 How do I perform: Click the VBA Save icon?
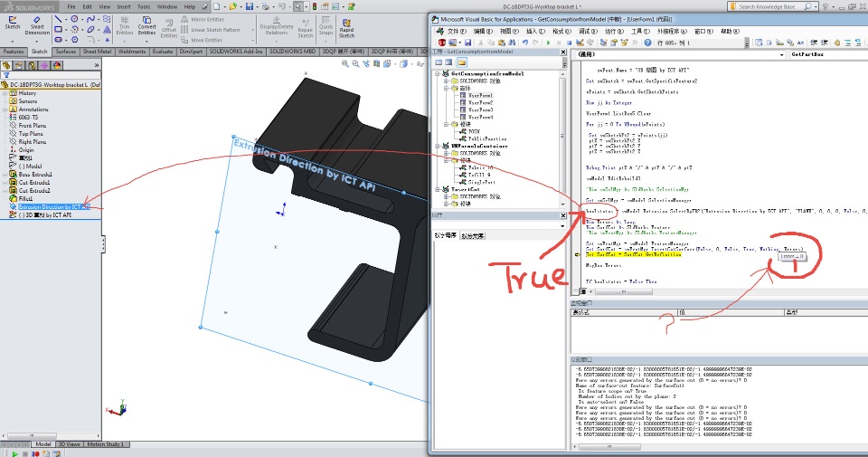(467, 43)
